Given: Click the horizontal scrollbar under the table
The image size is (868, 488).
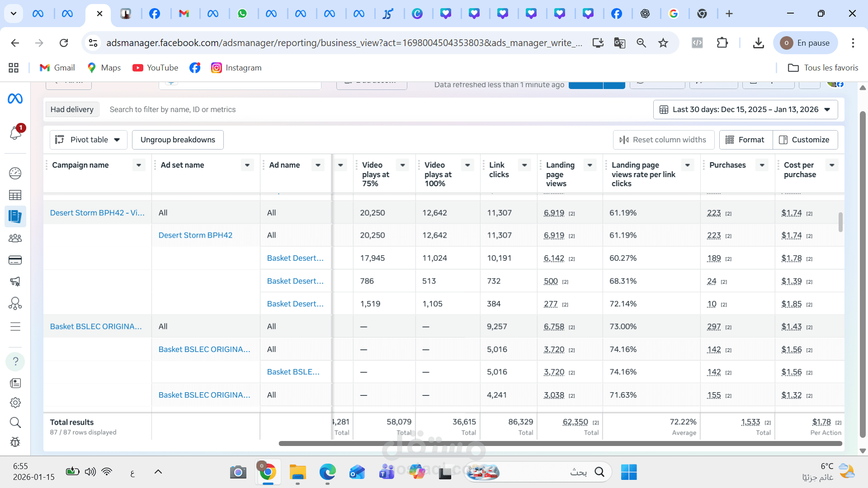Looking at the screenshot, I should pyautogui.click(x=560, y=443).
